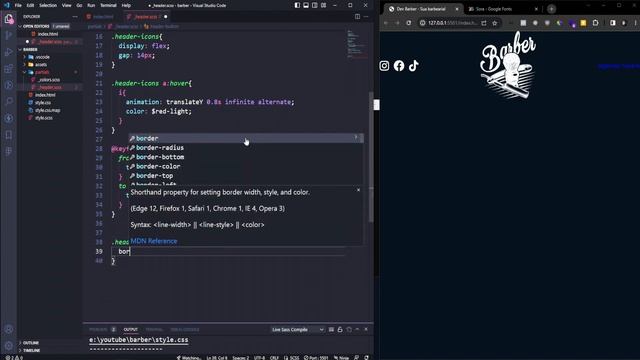Choose the border-color suggestion
The height and width of the screenshot is (360, 640).
pyautogui.click(x=246, y=166)
